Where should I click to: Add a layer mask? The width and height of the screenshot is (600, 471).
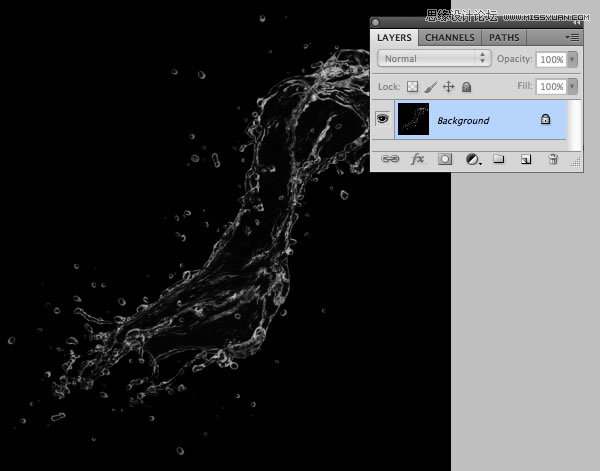pos(445,158)
